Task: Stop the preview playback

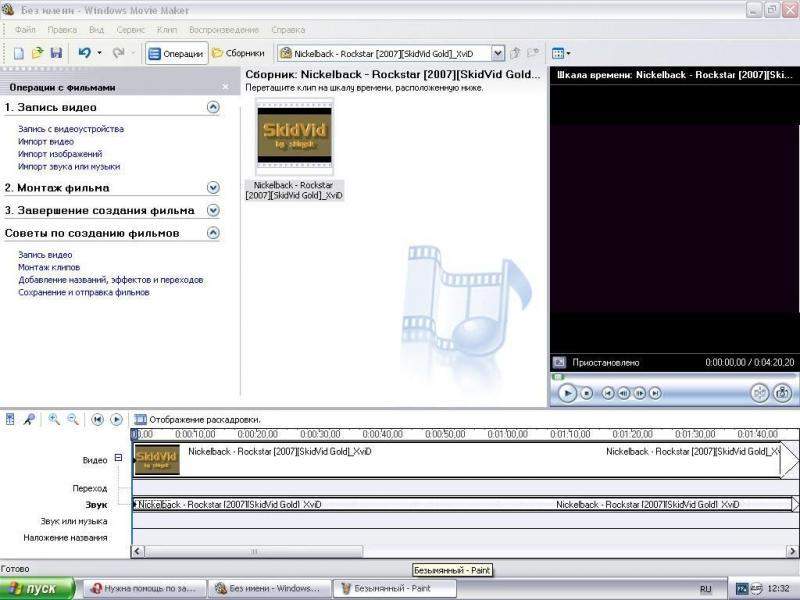Action: click(x=587, y=393)
